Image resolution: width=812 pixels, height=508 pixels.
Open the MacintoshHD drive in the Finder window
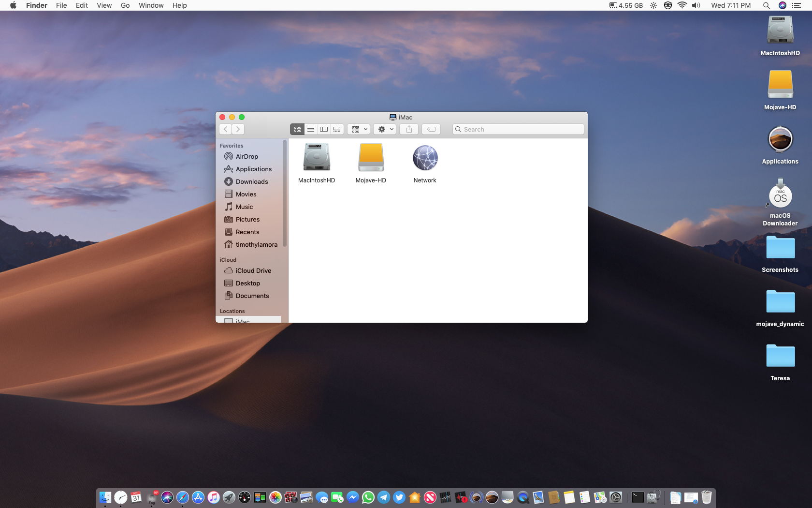pyautogui.click(x=317, y=158)
